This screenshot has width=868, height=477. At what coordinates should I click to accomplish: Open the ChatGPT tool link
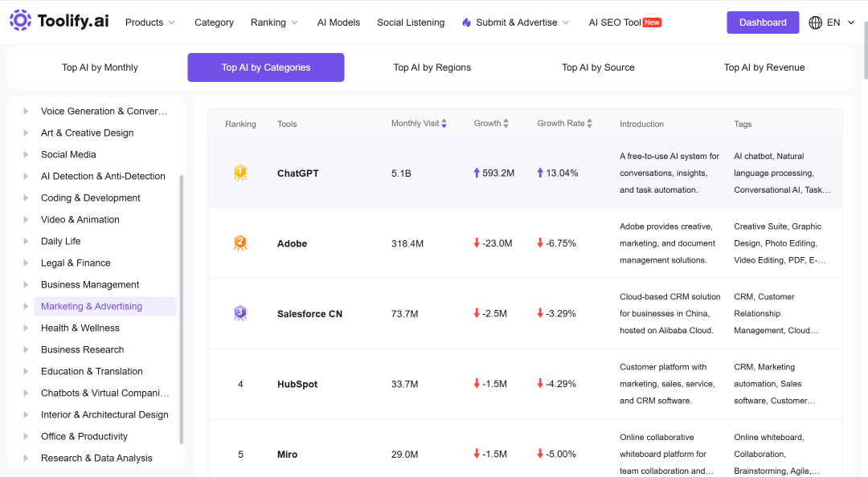point(298,173)
